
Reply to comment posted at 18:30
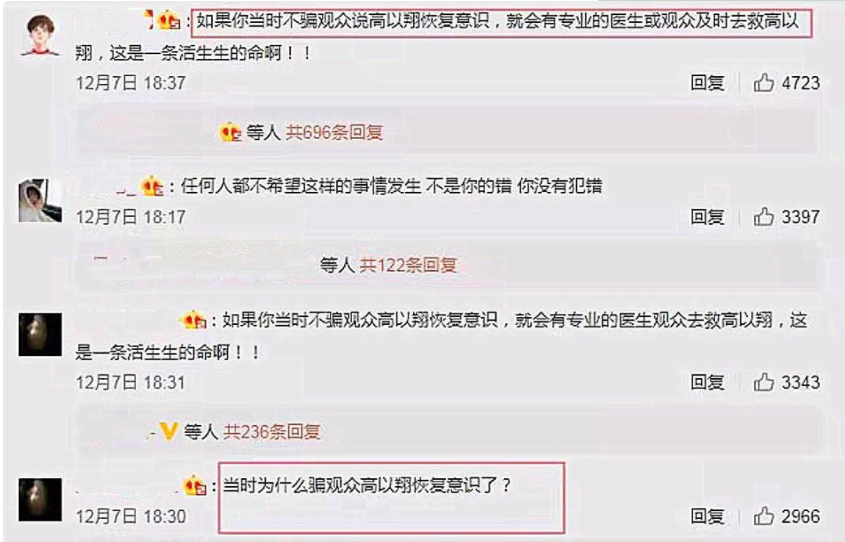point(708,516)
